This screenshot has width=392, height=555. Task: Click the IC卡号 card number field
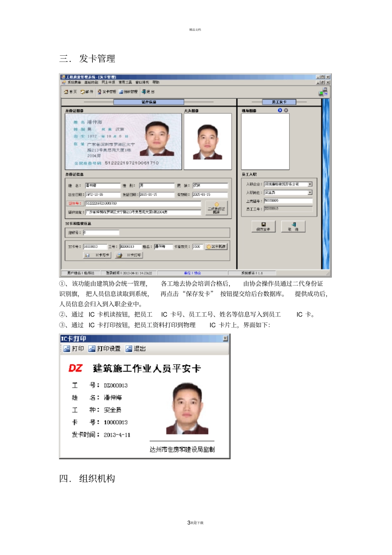pos(95,247)
